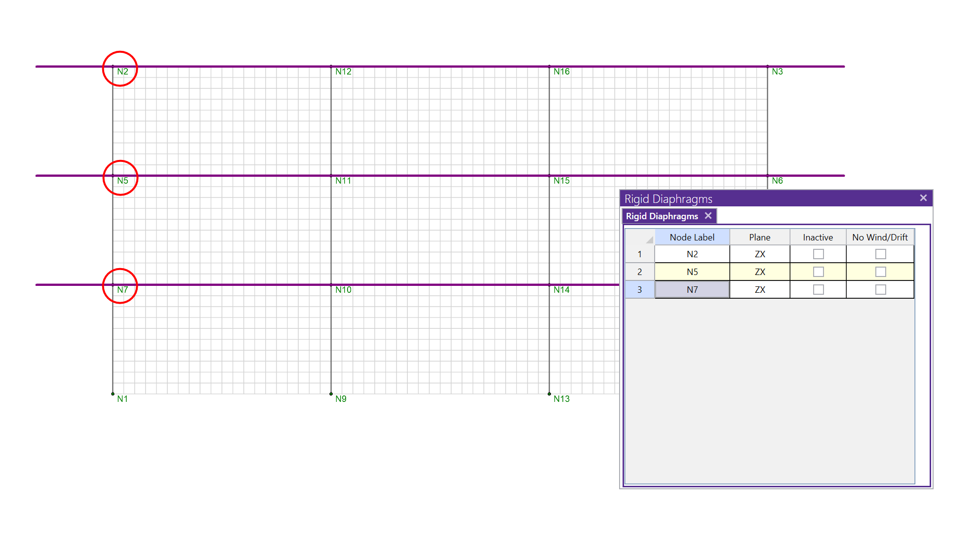Enable No Wind/Drift for N7 row

coord(880,290)
